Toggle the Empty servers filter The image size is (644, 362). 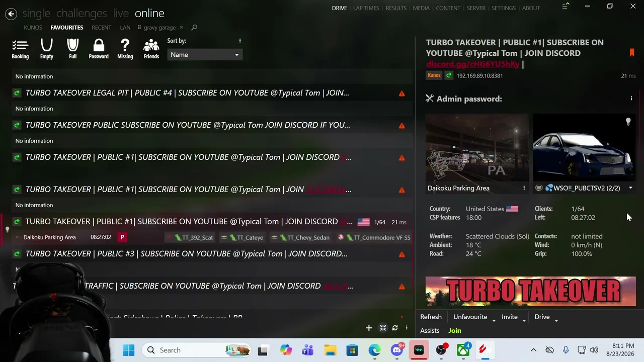pyautogui.click(x=47, y=49)
